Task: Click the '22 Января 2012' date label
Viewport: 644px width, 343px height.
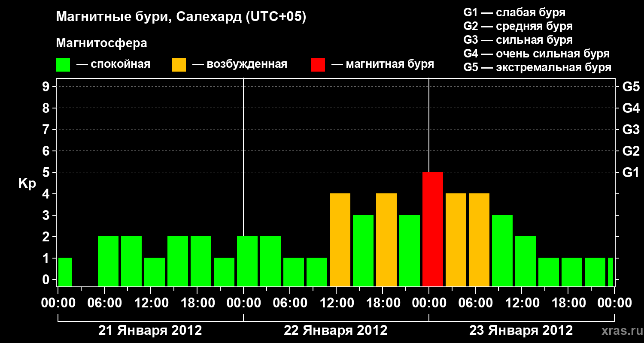Action: (x=336, y=331)
